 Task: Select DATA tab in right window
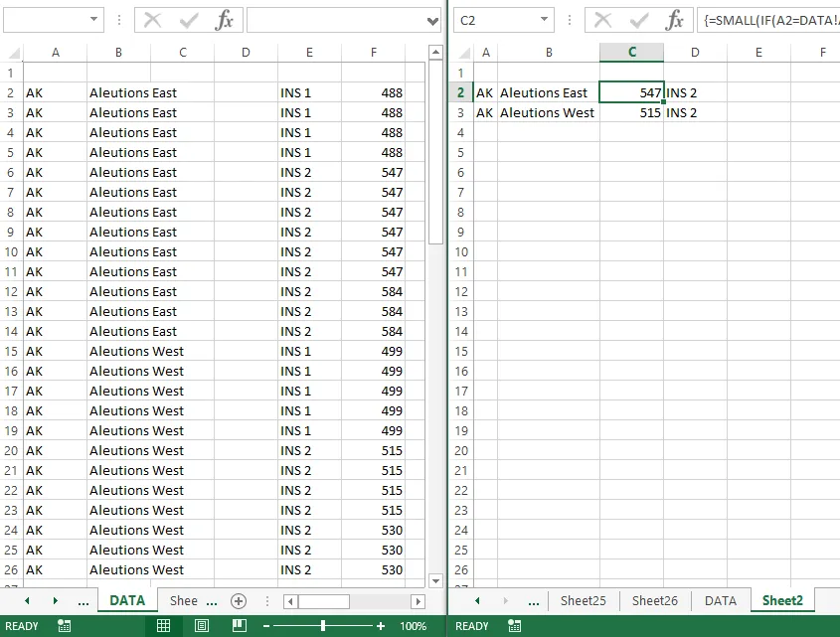tap(721, 600)
